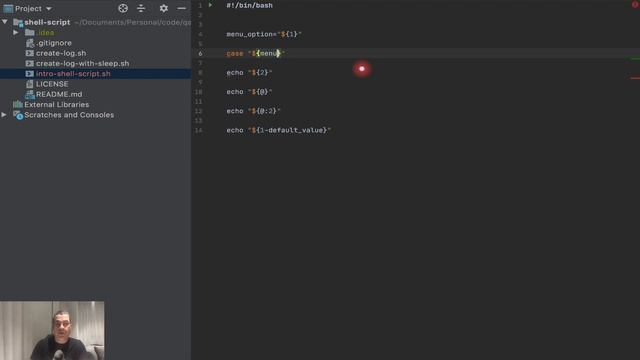
Task: Click the intro-shell-script.sh file icon
Action: 30,74
